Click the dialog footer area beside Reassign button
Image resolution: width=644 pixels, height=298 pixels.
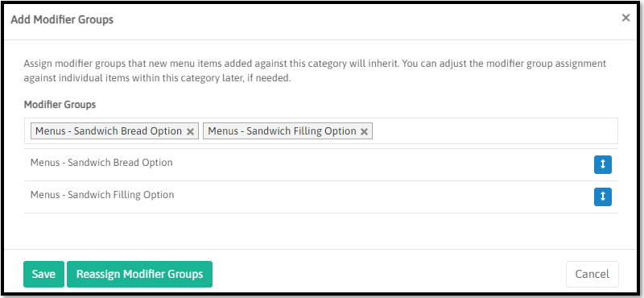coord(388,274)
